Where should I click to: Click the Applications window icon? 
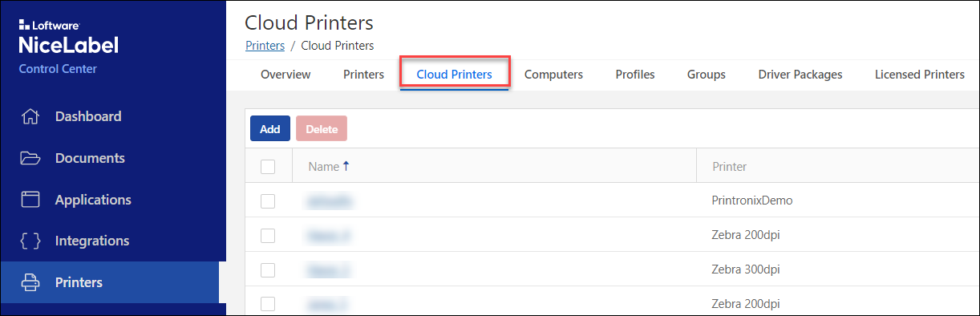(x=30, y=200)
